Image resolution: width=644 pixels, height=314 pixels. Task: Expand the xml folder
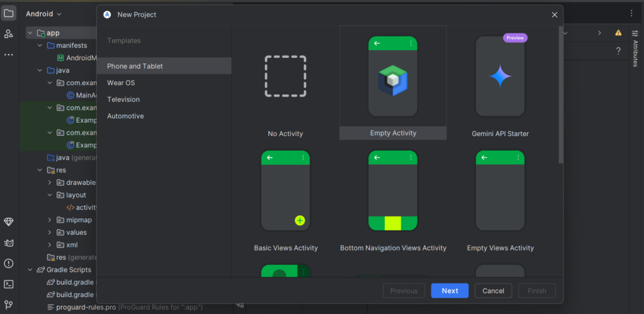(50, 245)
